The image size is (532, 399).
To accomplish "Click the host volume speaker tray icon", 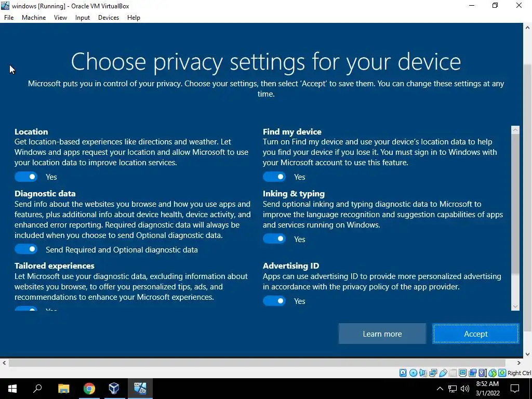I will tap(465, 389).
